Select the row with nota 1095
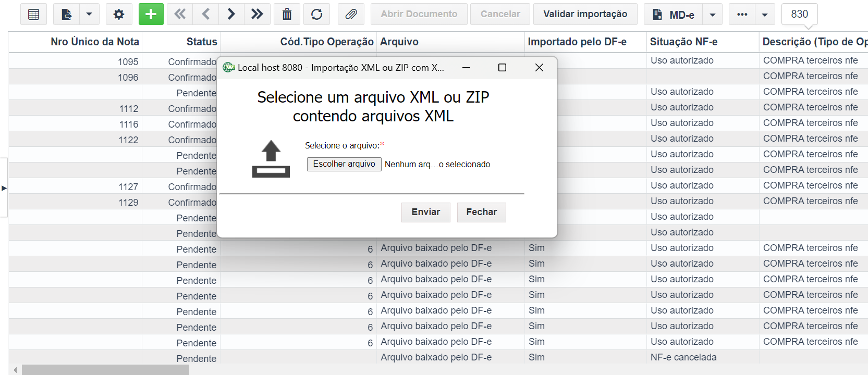The height and width of the screenshot is (375, 868). tap(438, 61)
